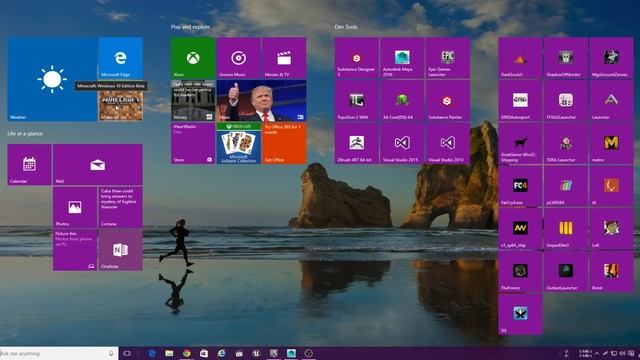
Task: Open the Maya icon in the taskbar
Action: tap(291, 353)
